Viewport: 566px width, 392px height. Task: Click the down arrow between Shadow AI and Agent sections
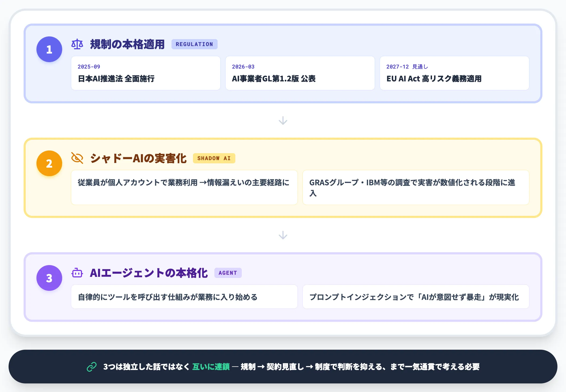click(283, 235)
